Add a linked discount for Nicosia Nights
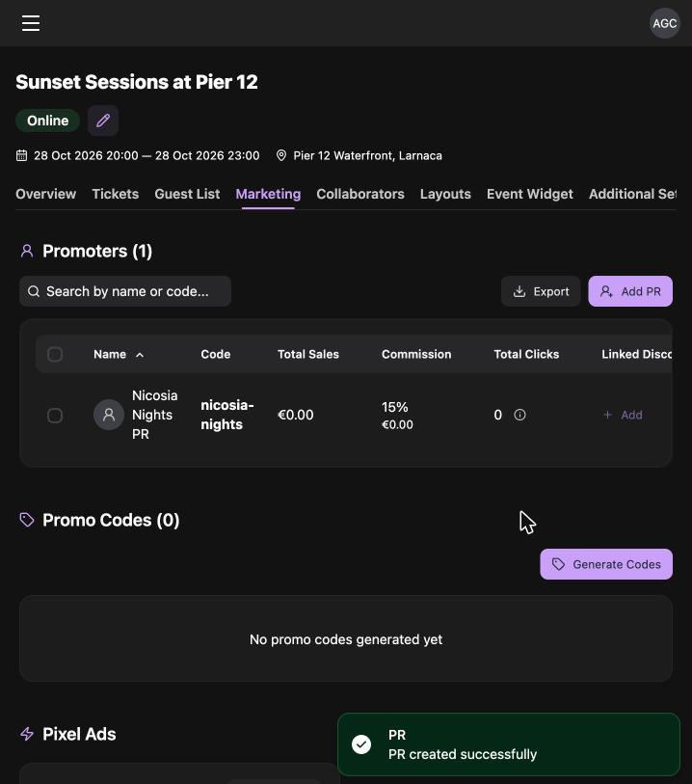 pyautogui.click(x=623, y=415)
